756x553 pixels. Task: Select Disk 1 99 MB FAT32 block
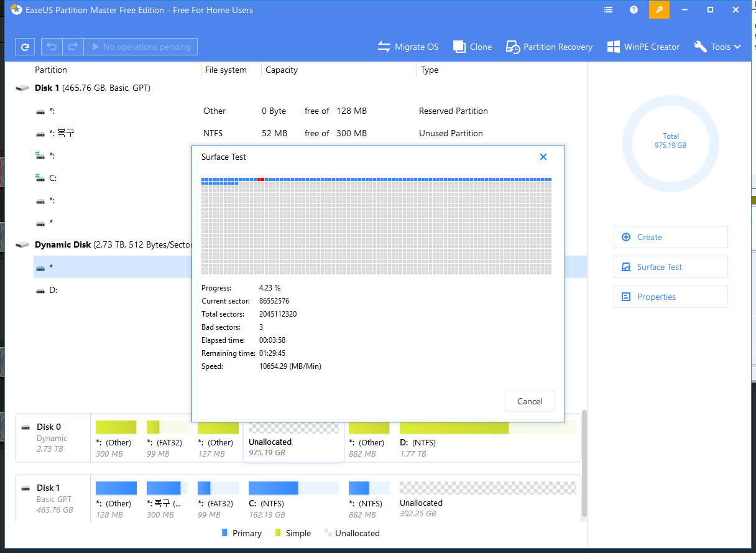[218, 500]
